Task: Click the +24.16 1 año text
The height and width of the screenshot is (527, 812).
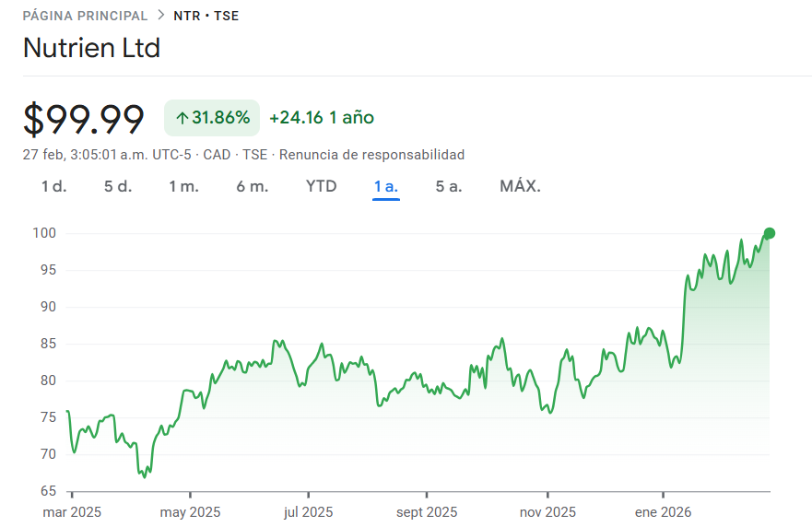Action: tap(322, 118)
